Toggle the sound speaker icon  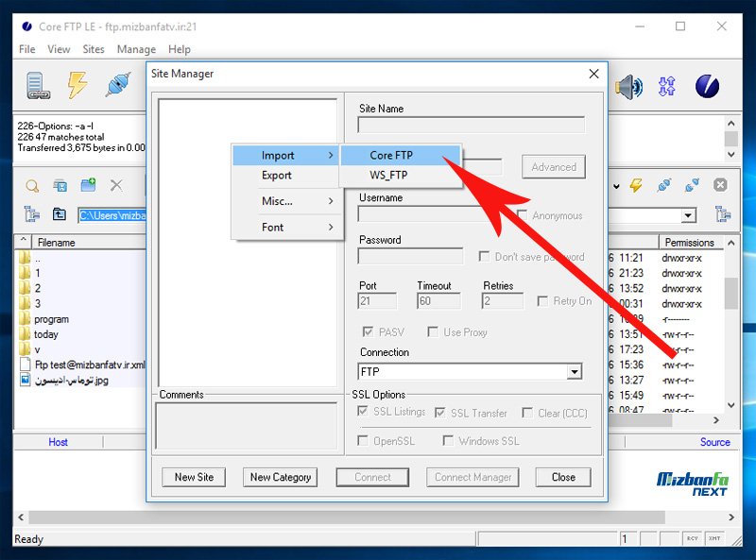628,87
